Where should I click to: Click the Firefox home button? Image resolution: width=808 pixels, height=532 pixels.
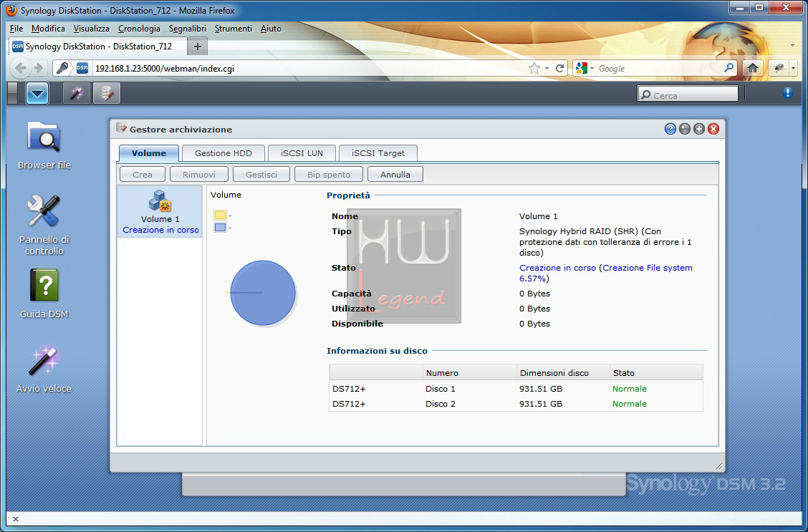753,68
